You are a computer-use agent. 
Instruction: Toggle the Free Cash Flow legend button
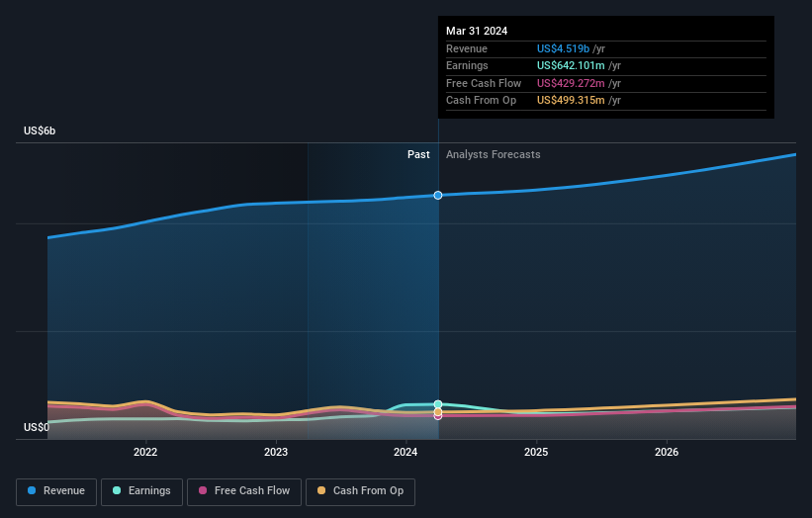244,491
